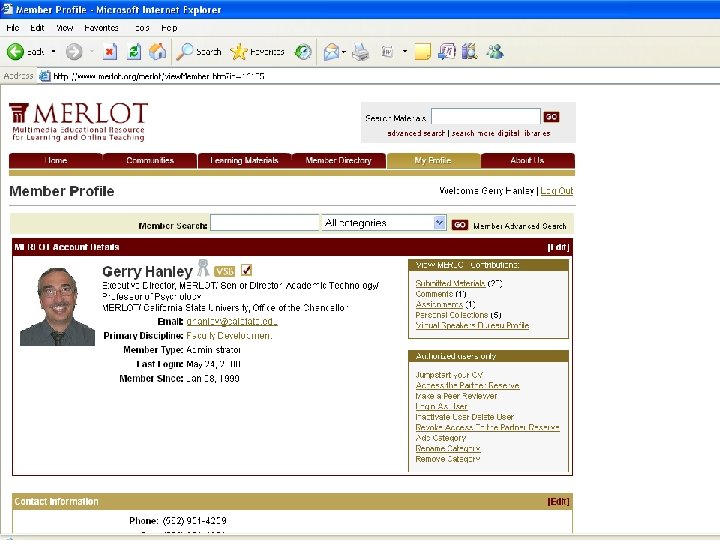Screen dimensions: 720x540
Task: Click the award ribbon icon beside Gerry Hanley
Action: [x=203, y=268]
